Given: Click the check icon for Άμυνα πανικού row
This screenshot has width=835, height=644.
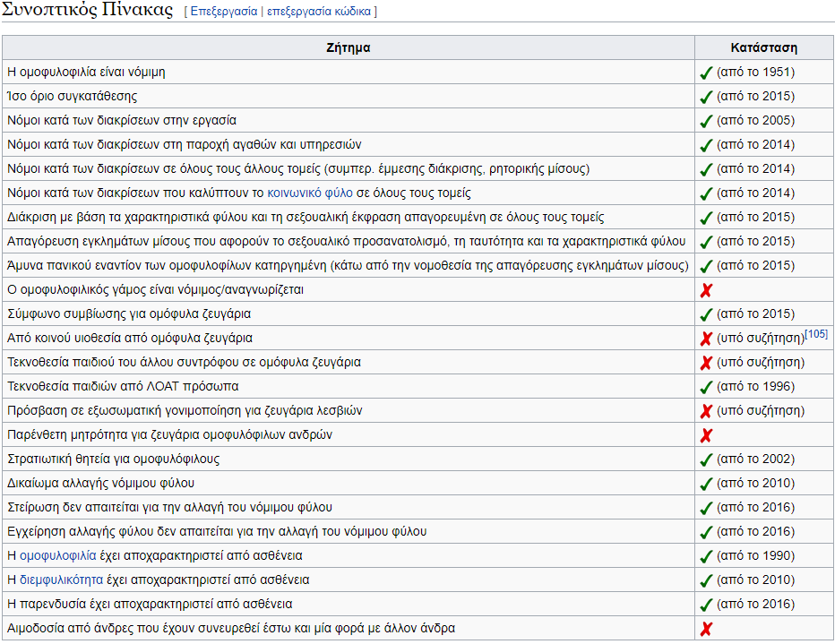Looking at the screenshot, I should click(x=706, y=266).
